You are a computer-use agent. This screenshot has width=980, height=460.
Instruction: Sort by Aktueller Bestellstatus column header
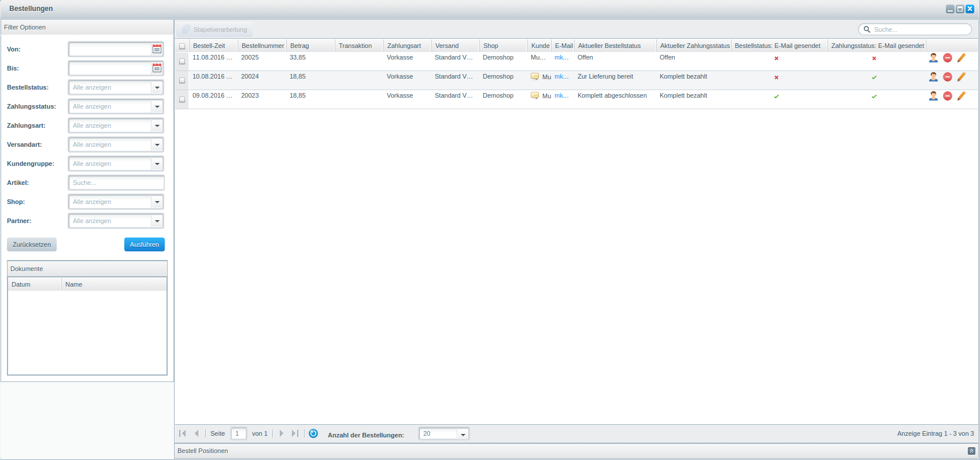(615, 46)
